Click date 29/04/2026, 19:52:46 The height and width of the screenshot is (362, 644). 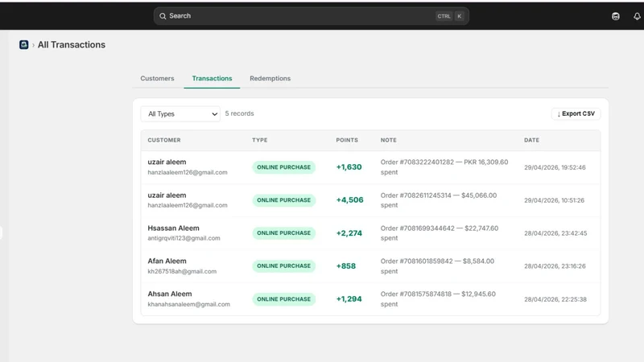pyautogui.click(x=555, y=167)
